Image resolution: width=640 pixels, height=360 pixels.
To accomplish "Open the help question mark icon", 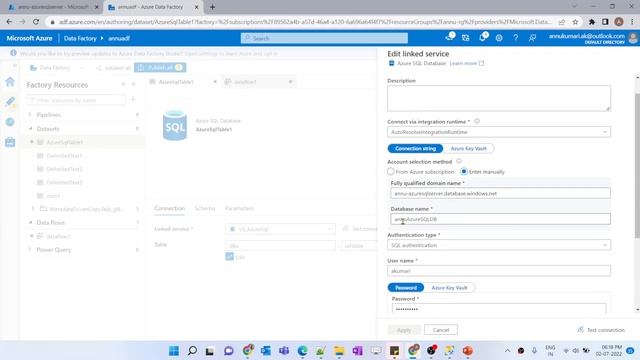I will (516, 38).
